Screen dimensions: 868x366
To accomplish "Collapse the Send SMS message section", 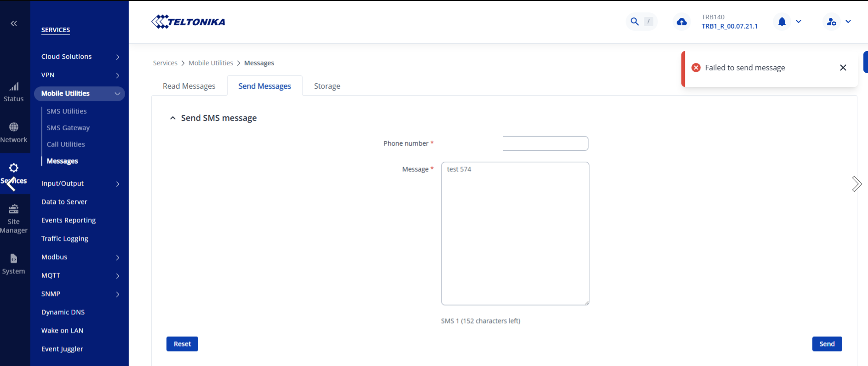I will tap(173, 118).
